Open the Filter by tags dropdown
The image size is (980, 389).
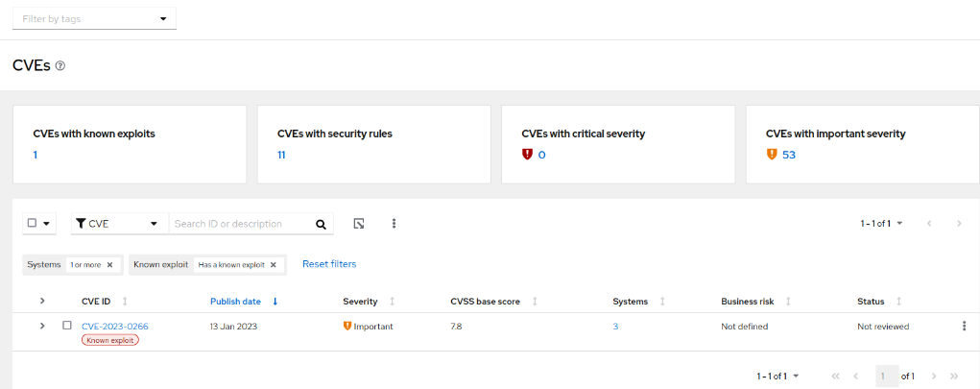(94, 19)
